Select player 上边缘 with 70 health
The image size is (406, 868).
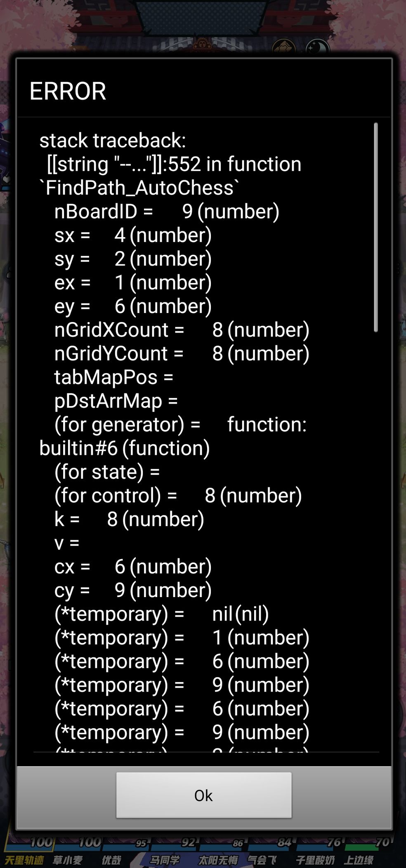point(359,860)
